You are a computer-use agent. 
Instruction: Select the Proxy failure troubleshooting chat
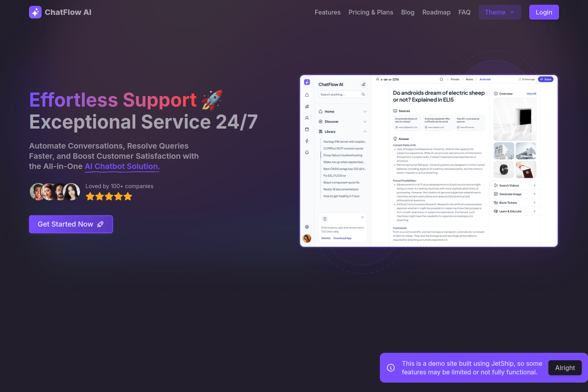tap(343, 155)
